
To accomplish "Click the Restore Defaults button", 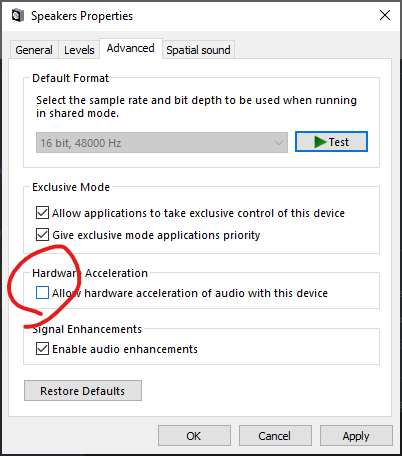I will click(x=83, y=391).
